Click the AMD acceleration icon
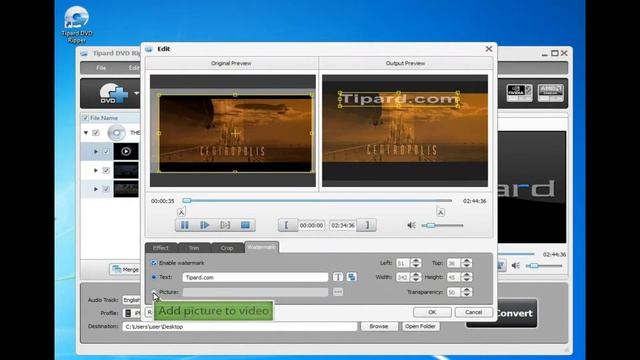This screenshot has width=640, height=360. click(550, 93)
